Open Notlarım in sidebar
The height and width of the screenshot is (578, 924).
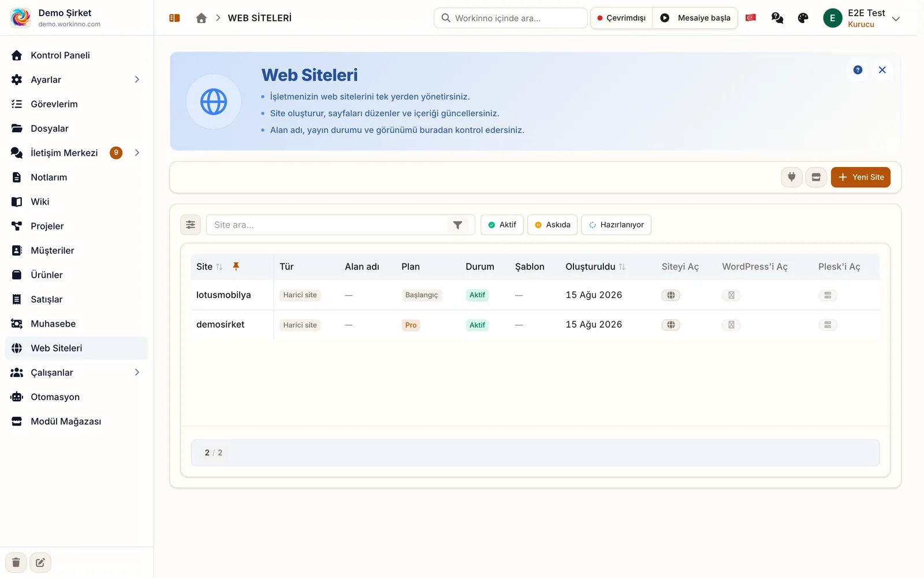click(76, 177)
